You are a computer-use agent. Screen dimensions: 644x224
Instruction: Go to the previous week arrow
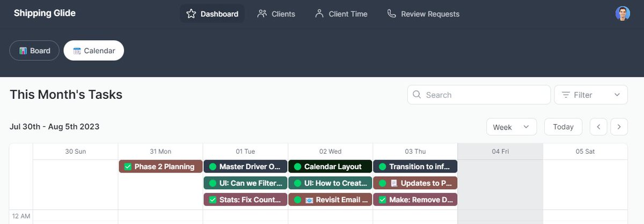pyautogui.click(x=598, y=127)
